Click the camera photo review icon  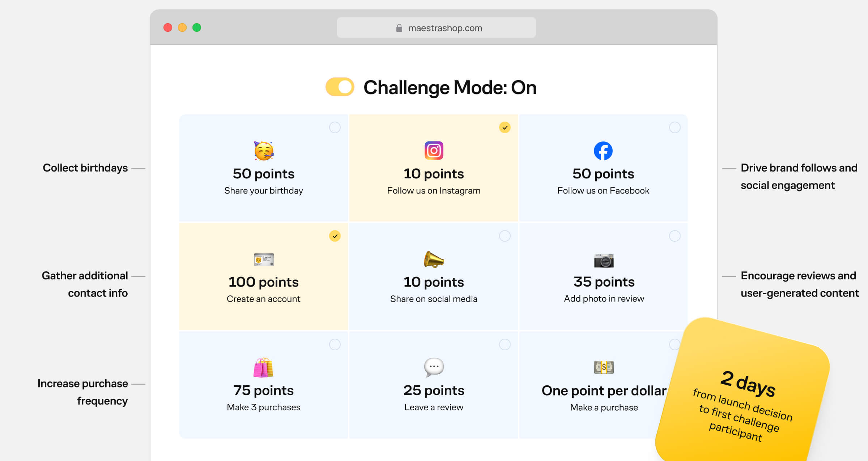click(x=604, y=260)
